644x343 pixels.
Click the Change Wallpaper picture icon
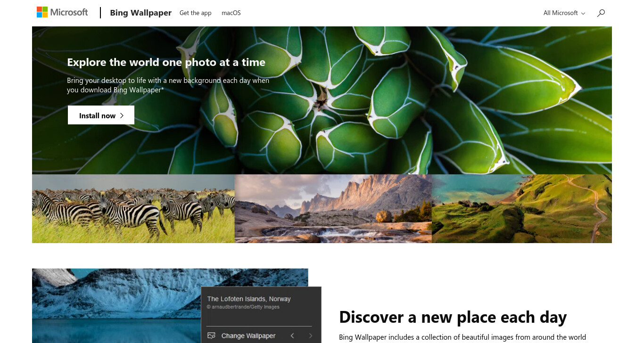211,335
